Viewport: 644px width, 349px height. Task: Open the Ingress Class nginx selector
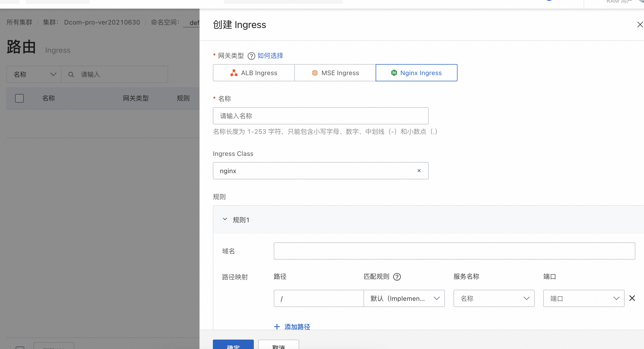(321, 171)
